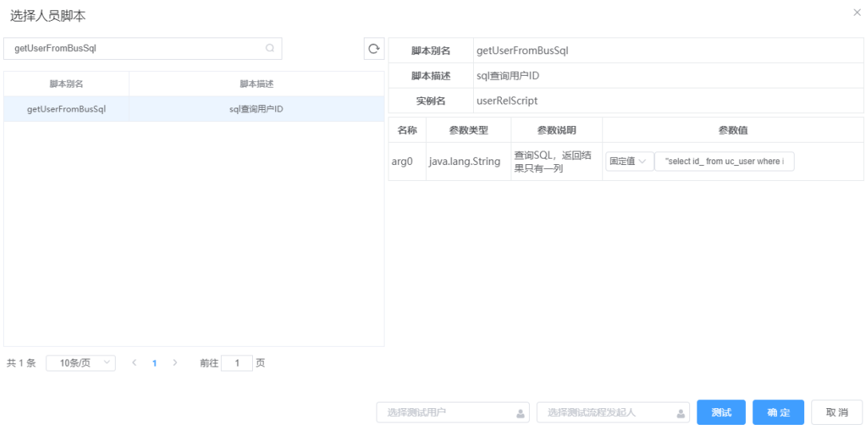Click the 前往 page number input
868x436 pixels.
pyautogui.click(x=237, y=363)
